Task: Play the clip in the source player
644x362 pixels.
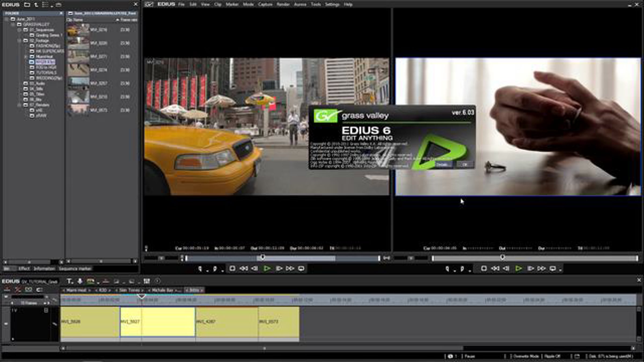Action: 267,268
